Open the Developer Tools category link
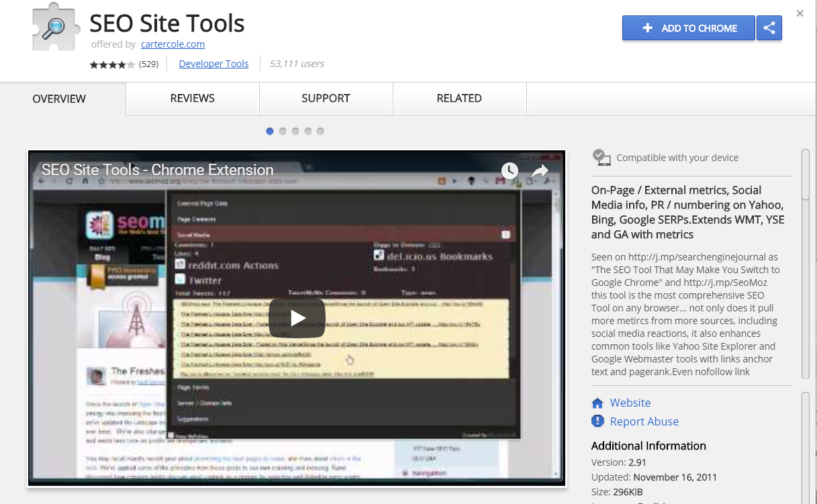Viewport: 817px width, 504px height. pos(213,64)
